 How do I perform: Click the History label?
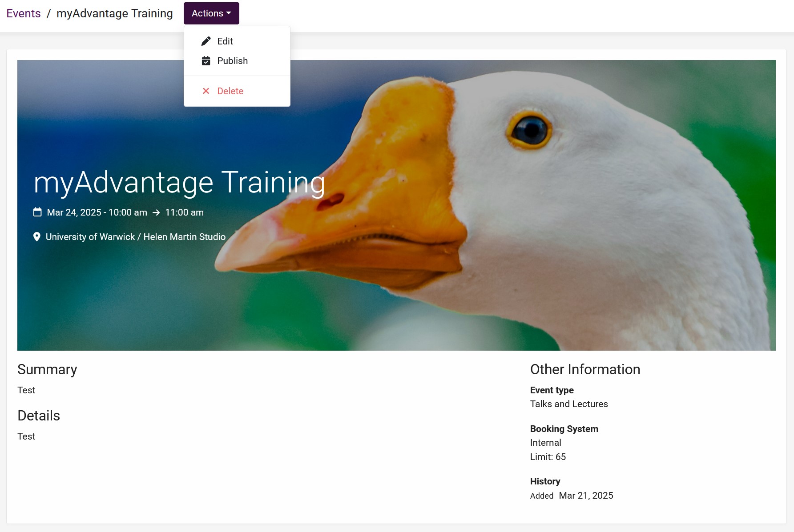pyautogui.click(x=545, y=481)
